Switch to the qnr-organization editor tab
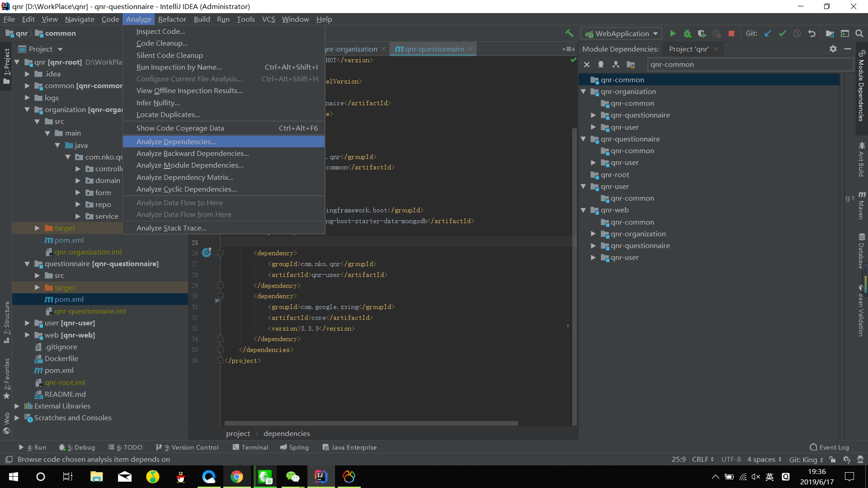 tap(352, 49)
